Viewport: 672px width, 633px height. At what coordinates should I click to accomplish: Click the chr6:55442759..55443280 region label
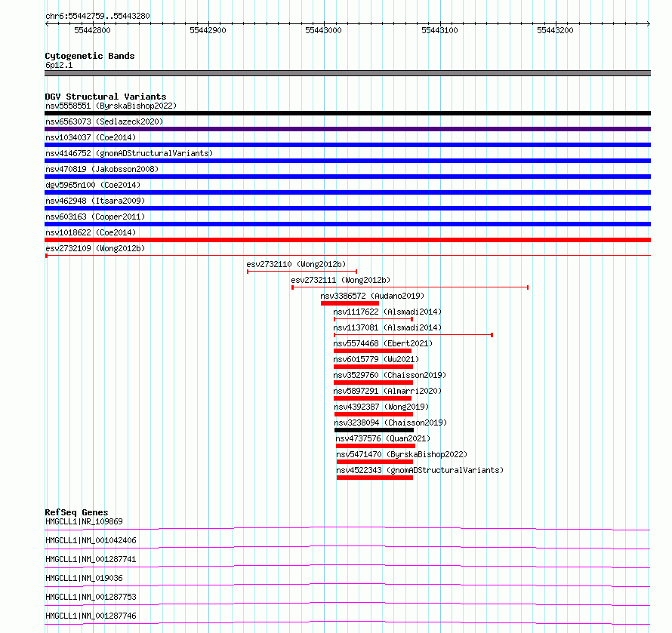[97, 17]
